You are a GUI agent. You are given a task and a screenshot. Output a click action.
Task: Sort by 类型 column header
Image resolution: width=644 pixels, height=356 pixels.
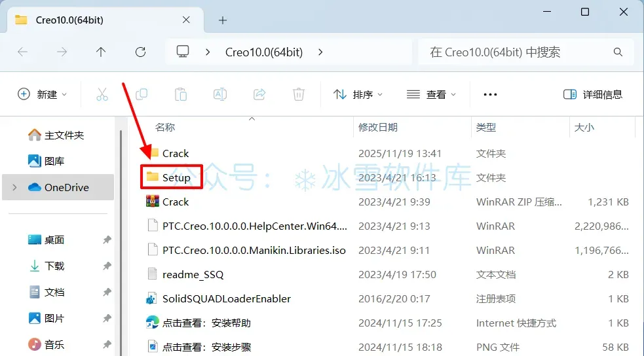click(x=486, y=127)
